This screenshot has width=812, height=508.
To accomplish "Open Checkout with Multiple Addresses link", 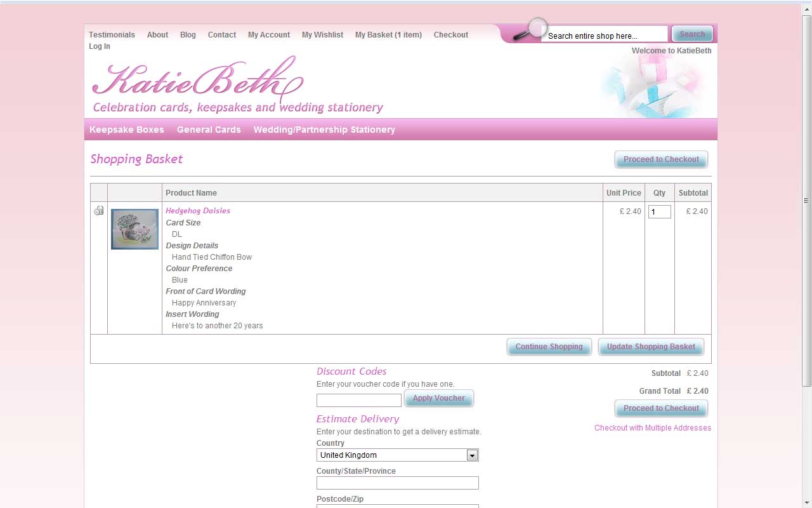I will pos(652,428).
